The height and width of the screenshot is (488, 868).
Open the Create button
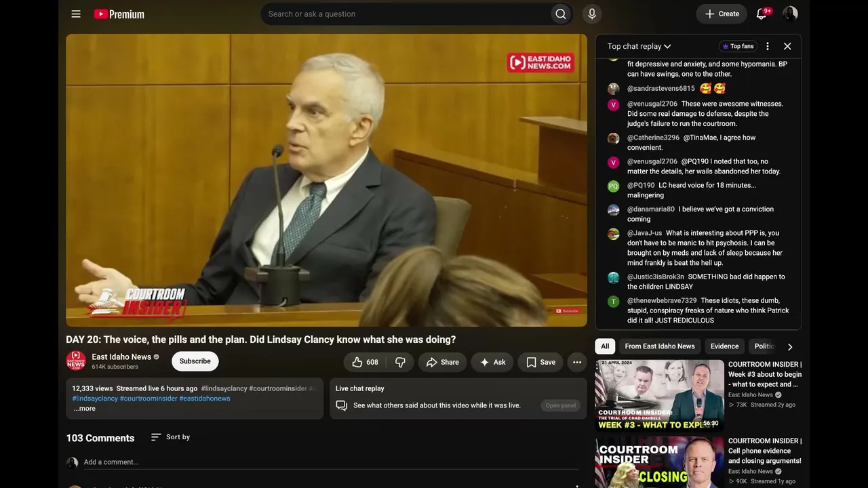point(722,14)
